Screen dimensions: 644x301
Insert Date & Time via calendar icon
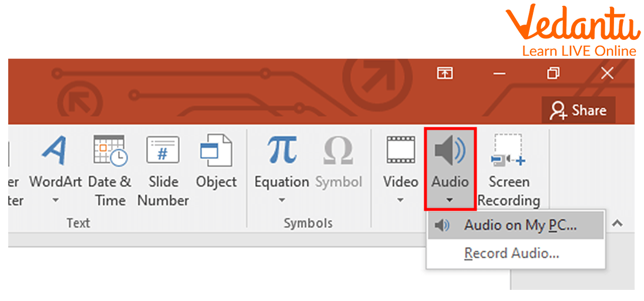110,151
